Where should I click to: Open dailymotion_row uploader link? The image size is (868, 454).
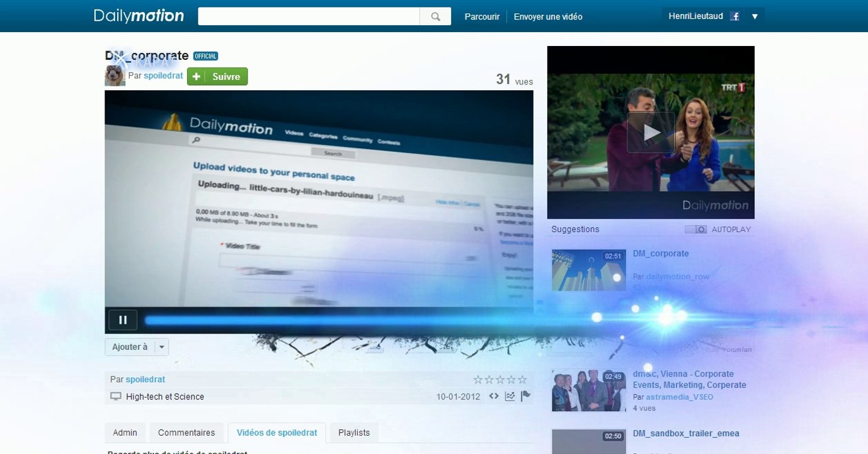(x=678, y=276)
